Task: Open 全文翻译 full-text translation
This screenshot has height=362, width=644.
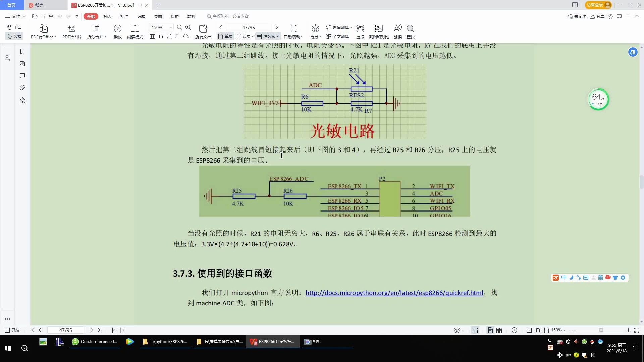Action: 337,37
